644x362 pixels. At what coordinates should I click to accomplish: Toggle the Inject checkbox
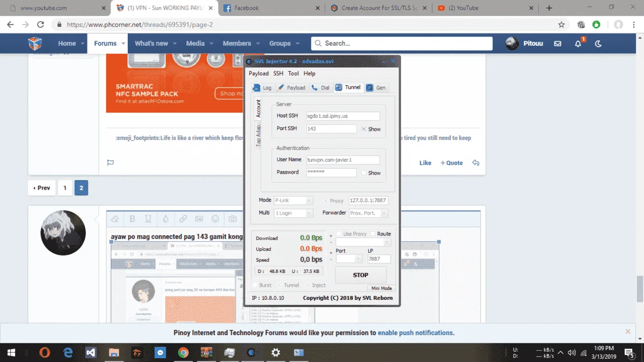[x=307, y=285]
